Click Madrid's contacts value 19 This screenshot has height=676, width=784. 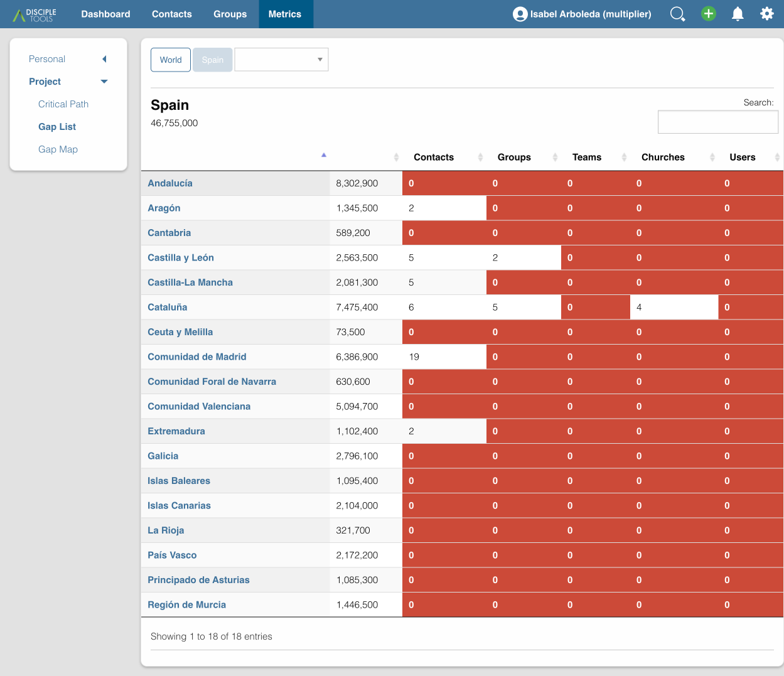point(414,357)
